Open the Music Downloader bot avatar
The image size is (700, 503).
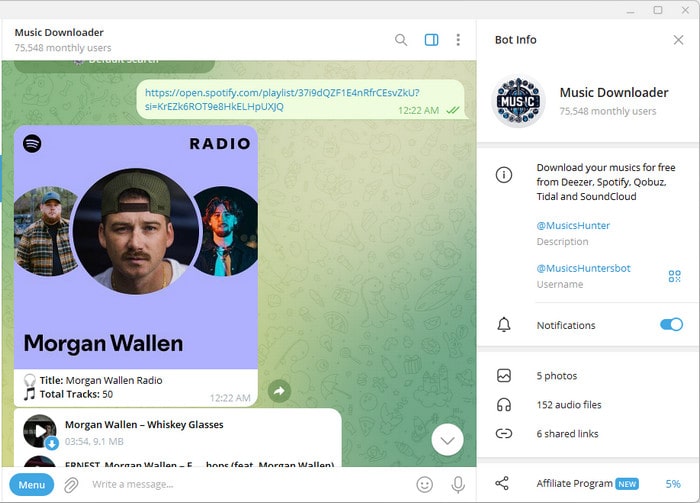coord(518,101)
